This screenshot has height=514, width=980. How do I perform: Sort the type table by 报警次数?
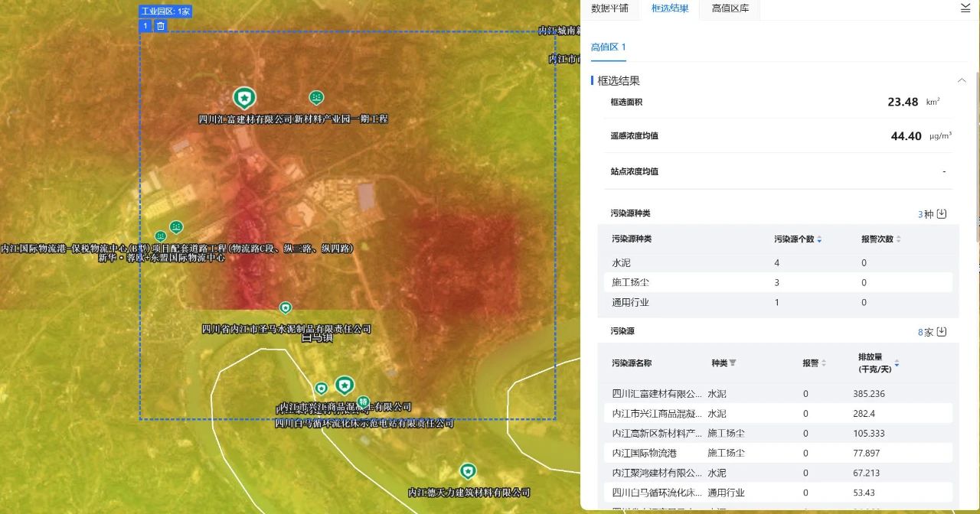898,239
